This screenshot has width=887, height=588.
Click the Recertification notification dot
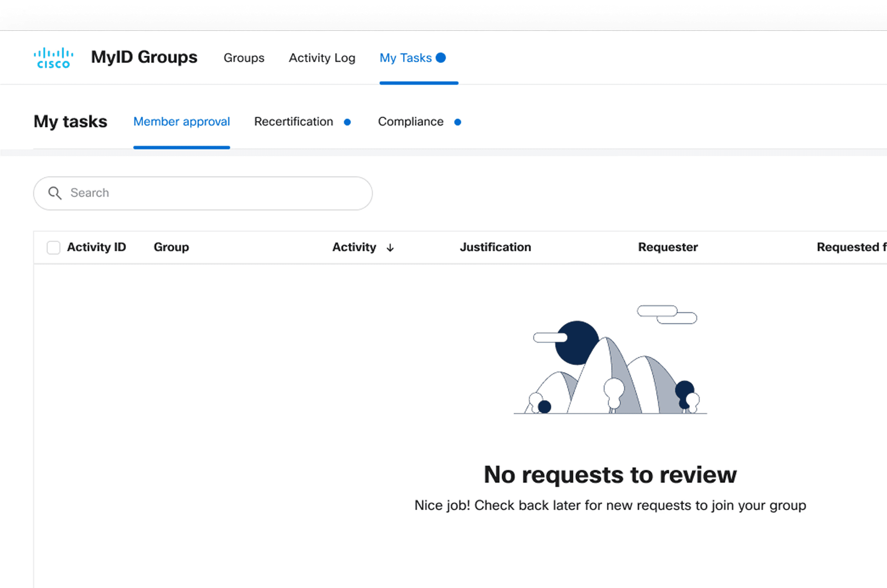pos(347,122)
